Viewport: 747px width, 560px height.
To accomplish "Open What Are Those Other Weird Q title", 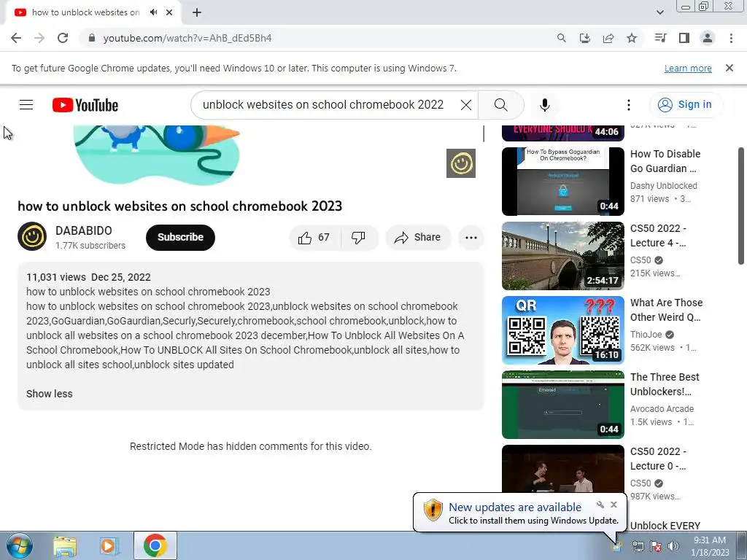I will pyautogui.click(x=667, y=310).
